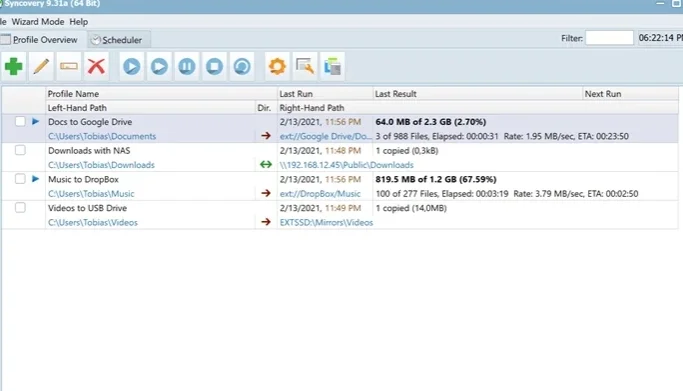Sort by Profile Name column header
The height and width of the screenshot is (391, 683).
coord(161,94)
